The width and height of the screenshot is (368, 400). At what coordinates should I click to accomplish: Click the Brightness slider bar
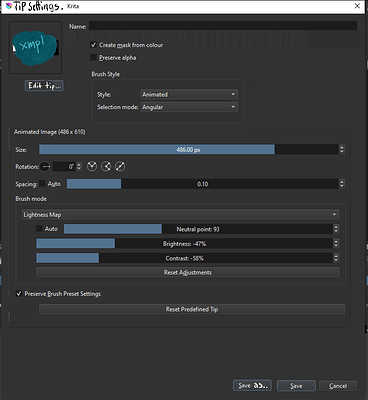[184, 244]
